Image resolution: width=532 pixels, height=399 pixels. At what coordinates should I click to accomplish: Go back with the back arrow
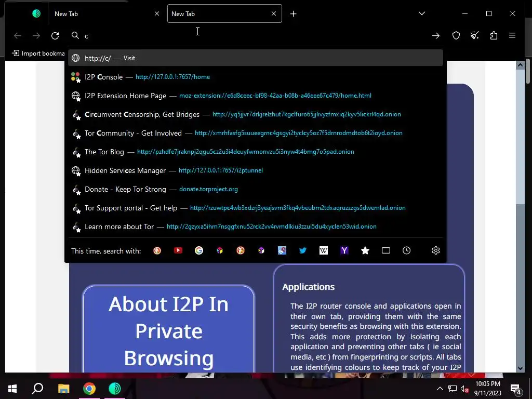(18, 36)
